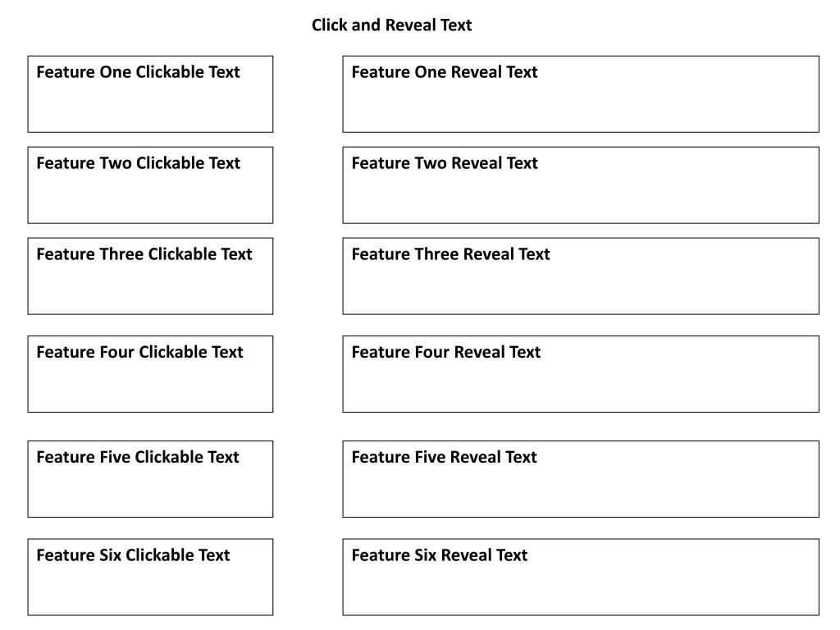The height and width of the screenshot is (630, 840).
Task: Click the words Feature Four Clickable Text
Action: [x=139, y=352]
